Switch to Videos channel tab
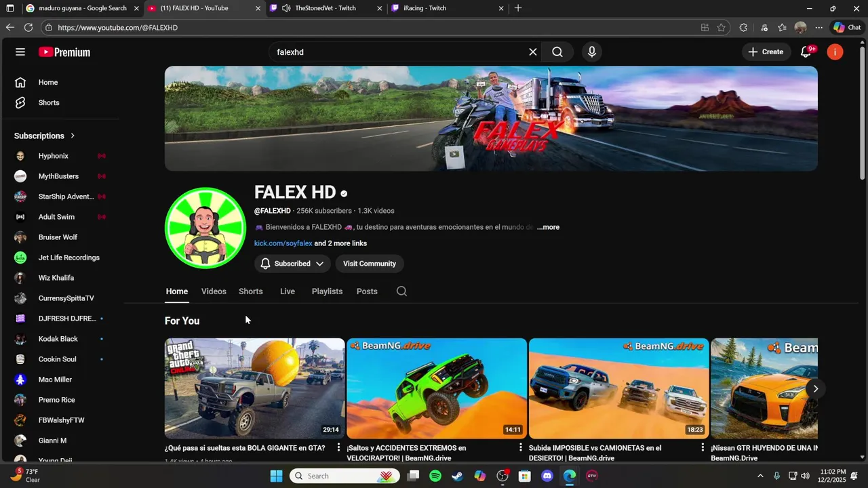 tap(214, 291)
